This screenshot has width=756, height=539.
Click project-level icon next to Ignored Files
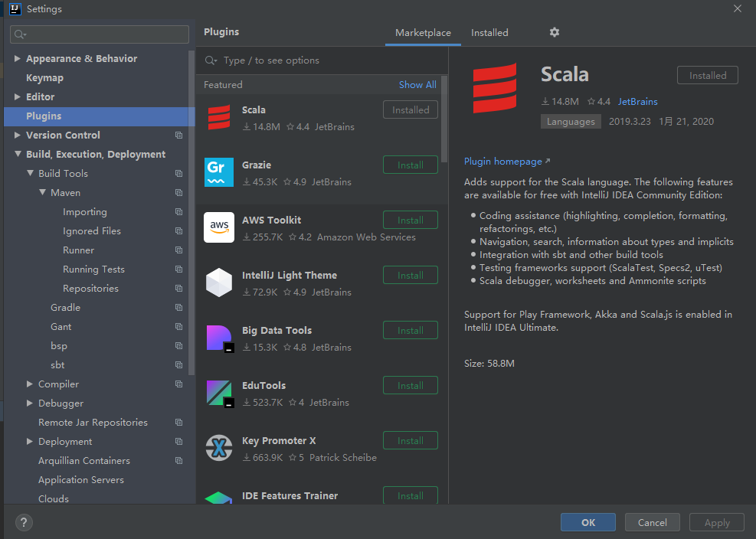click(179, 231)
